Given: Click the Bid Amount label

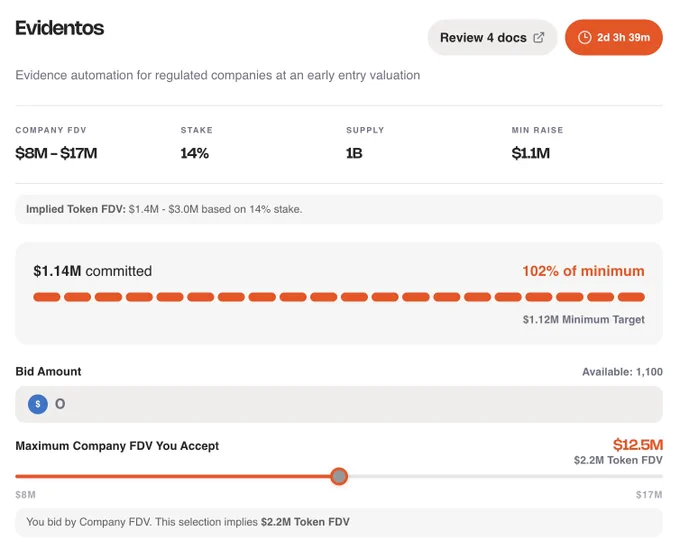Looking at the screenshot, I should tap(49, 372).
